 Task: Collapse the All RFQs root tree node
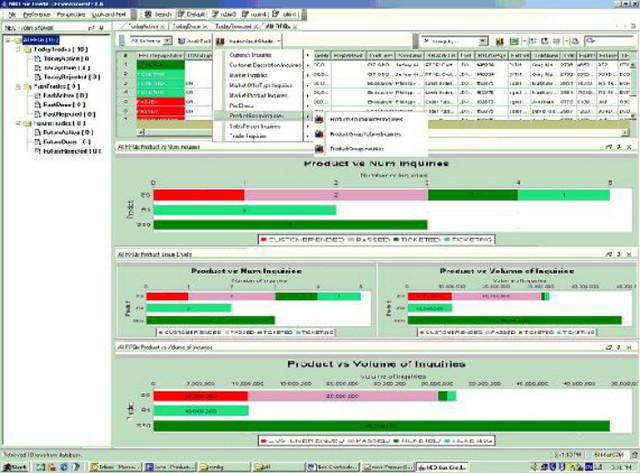pos(7,40)
